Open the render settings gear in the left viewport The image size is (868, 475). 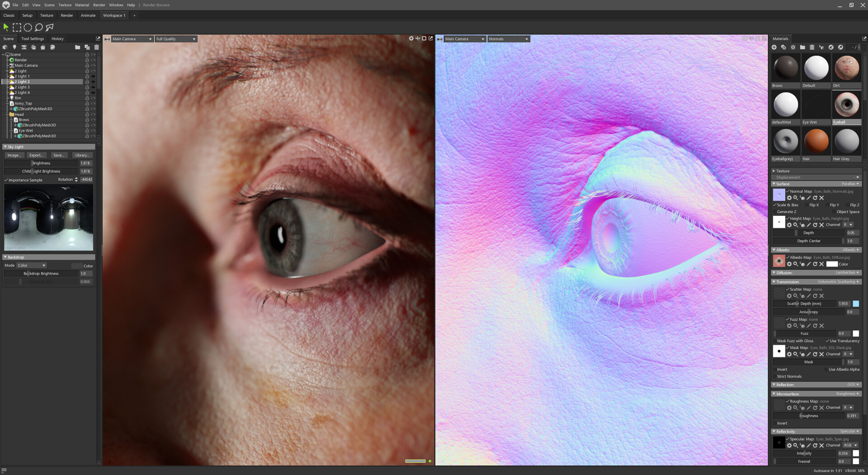coord(411,38)
